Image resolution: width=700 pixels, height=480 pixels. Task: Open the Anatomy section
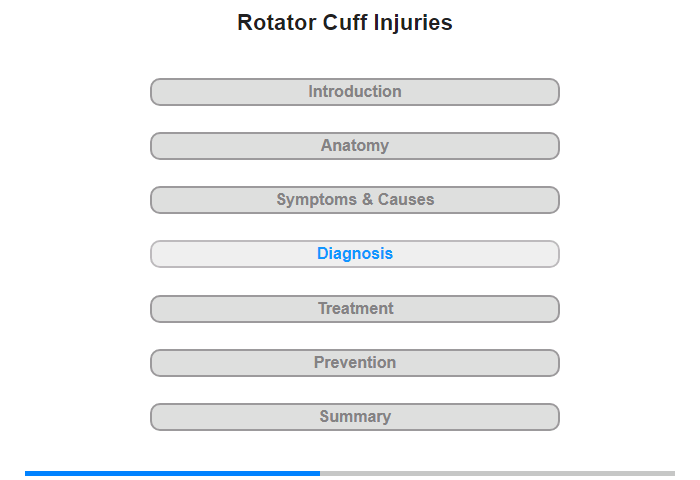[x=355, y=146]
